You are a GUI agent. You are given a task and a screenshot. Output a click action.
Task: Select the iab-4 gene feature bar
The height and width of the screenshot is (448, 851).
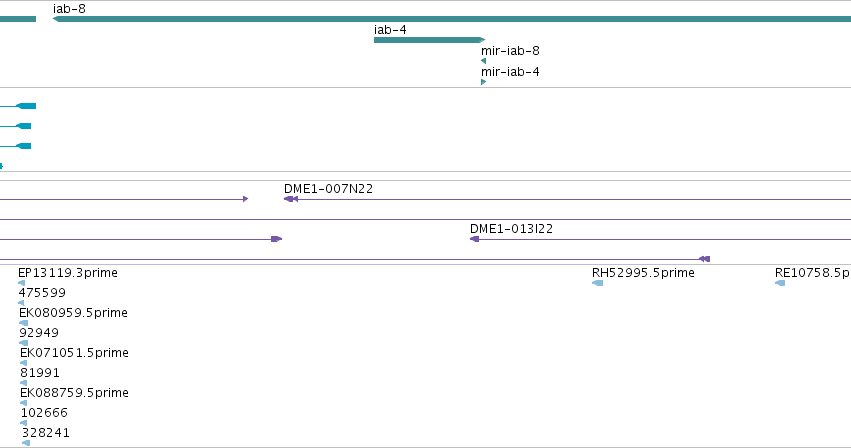point(429,40)
